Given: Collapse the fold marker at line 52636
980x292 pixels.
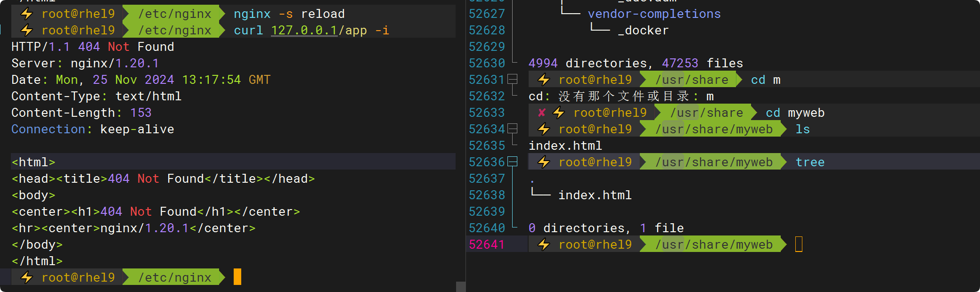Looking at the screenshot, I should (512, 162).
